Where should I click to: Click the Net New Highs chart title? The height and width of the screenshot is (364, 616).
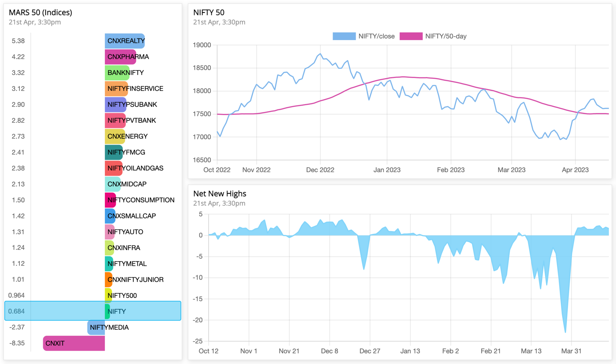pos(220,194)
